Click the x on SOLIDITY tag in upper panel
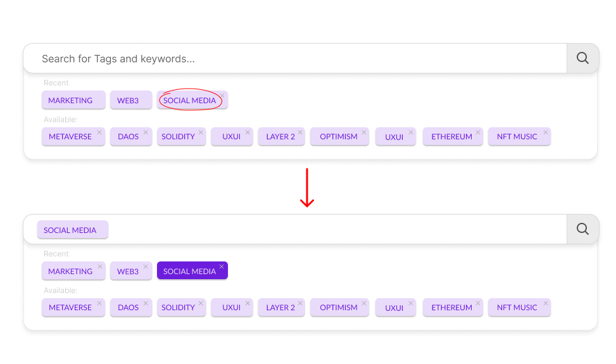The width and height of the screenshot is (616, 364). pyautogui.click(x=201, y=132)
